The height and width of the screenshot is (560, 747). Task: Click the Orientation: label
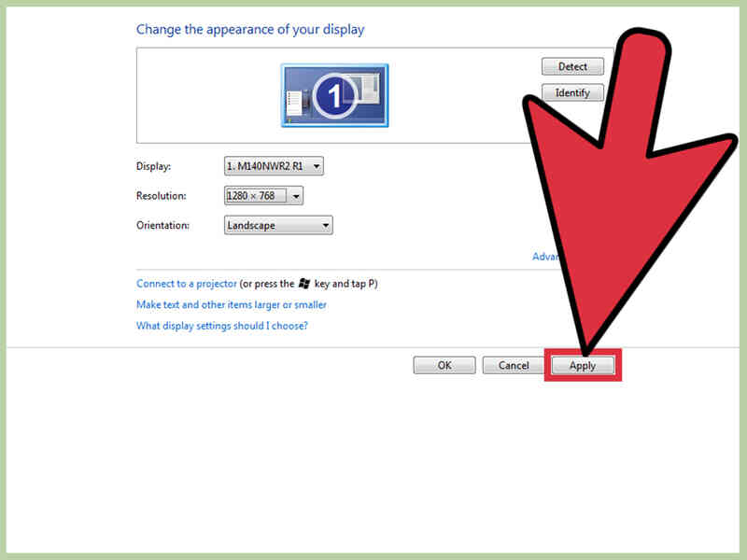coord(162,225)
